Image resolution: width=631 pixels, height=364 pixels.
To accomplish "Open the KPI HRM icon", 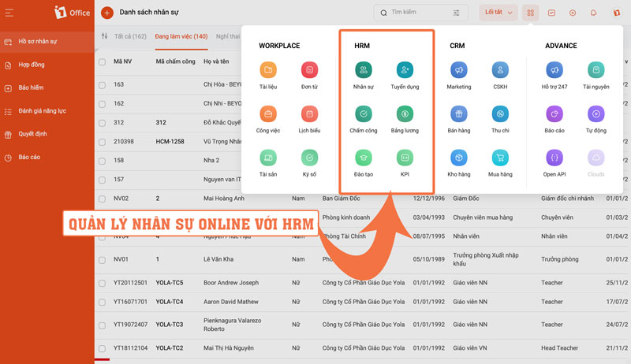I will coord(405,158).
